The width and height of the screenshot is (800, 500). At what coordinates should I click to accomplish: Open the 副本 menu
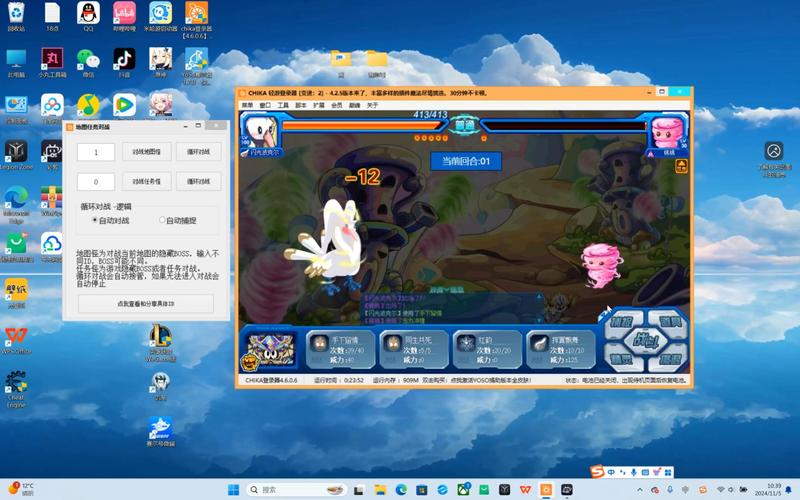(x=301, y=105)
